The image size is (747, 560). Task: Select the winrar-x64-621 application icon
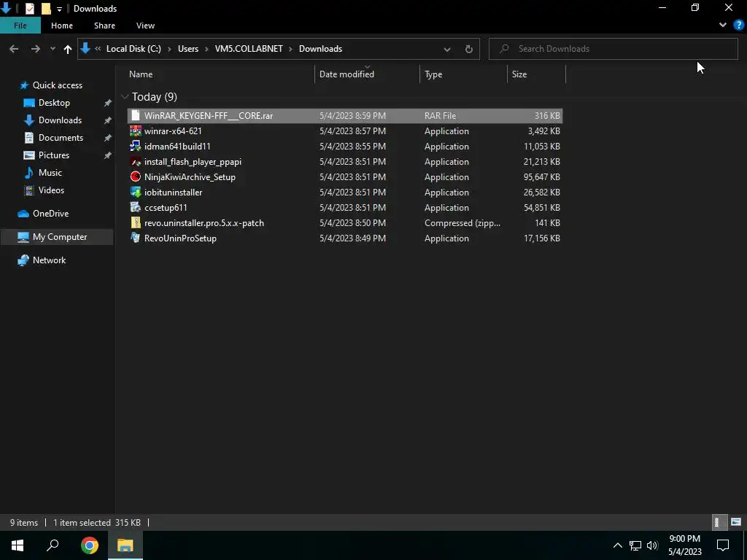(x=136, y=131)
